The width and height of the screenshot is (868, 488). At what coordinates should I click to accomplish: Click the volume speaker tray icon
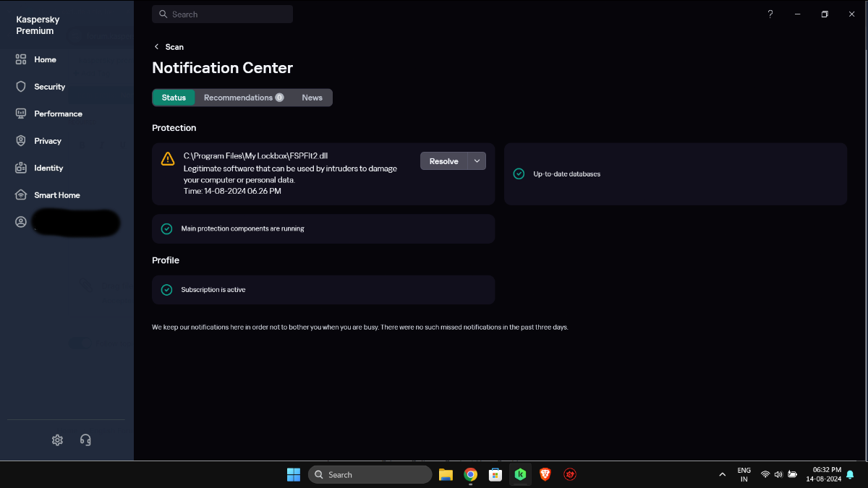click(x=779, y=475)
